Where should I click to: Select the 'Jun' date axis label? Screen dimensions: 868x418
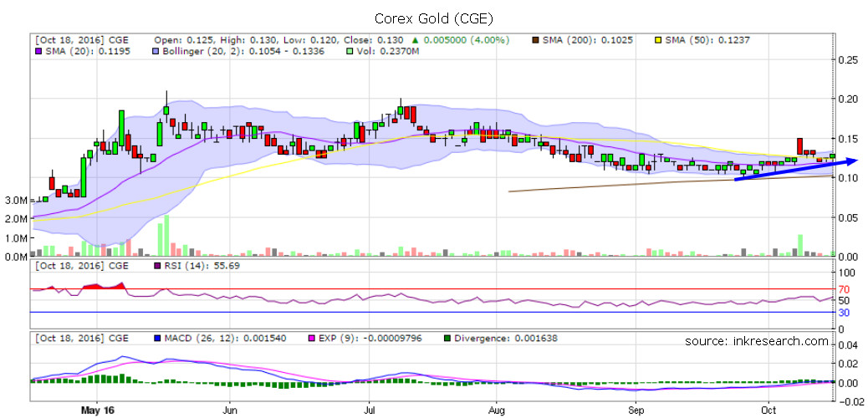[229, 410]
